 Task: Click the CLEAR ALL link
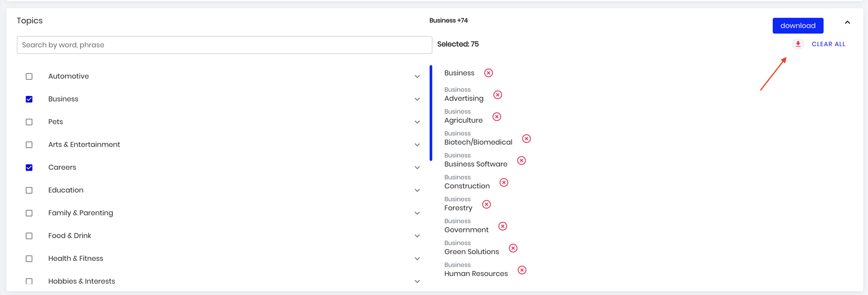[828, 44]
